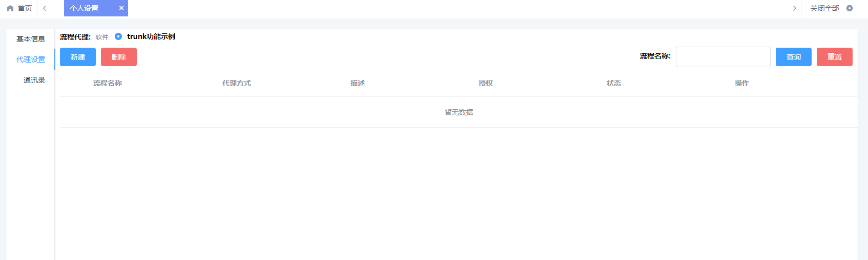Screen dimensions: 868x260
Task: Close the 个人设置 tab with X
Action: click(121, 8)
